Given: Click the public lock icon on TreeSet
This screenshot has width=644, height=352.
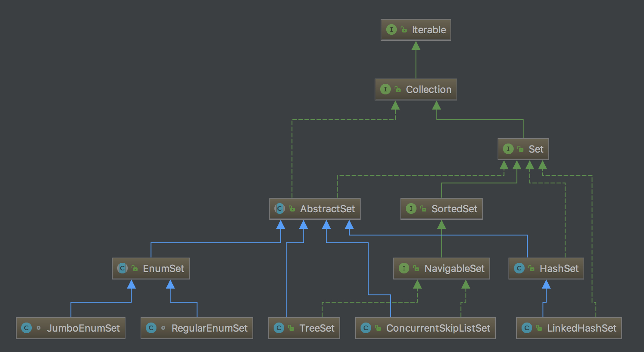Looking at the screenshot, I should pos(291,328).
